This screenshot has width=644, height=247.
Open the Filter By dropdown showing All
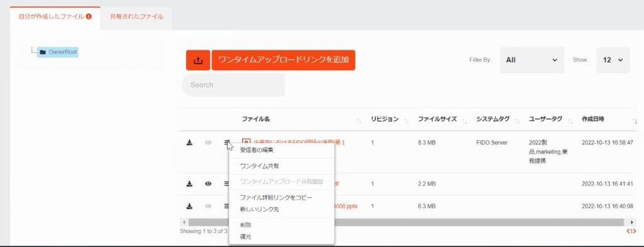coord(532,60)
